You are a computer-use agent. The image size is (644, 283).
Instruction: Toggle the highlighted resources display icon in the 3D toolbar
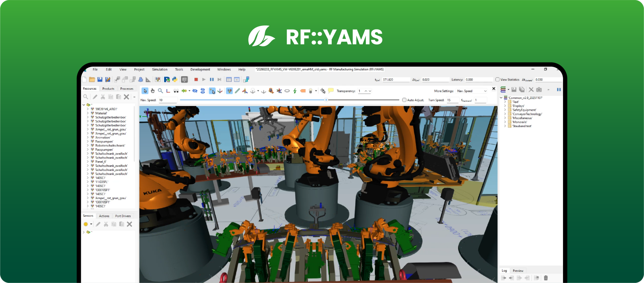(x=229, y=91)
